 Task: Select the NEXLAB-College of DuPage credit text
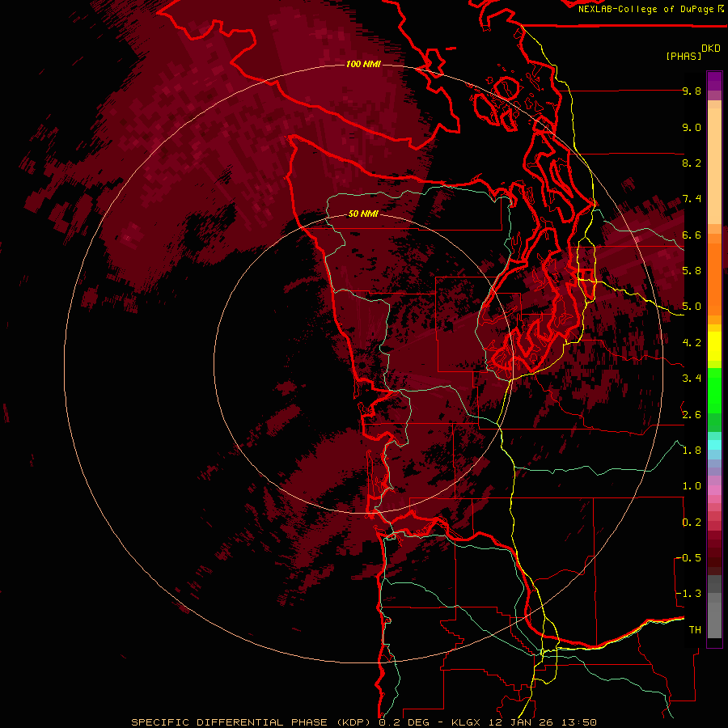[x=646, y=9]
